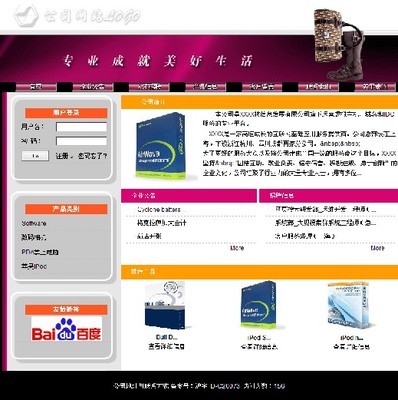Click the login submit button

pos(35,156)
